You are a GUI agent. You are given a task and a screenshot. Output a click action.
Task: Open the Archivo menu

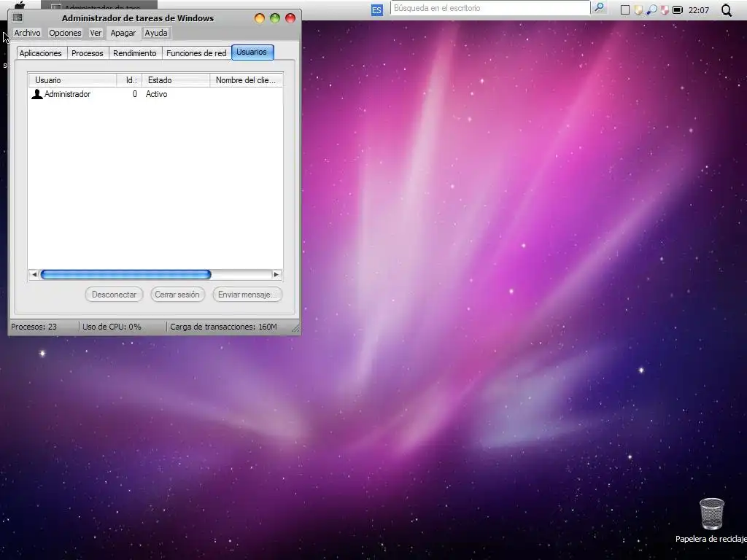click(27, 33)
